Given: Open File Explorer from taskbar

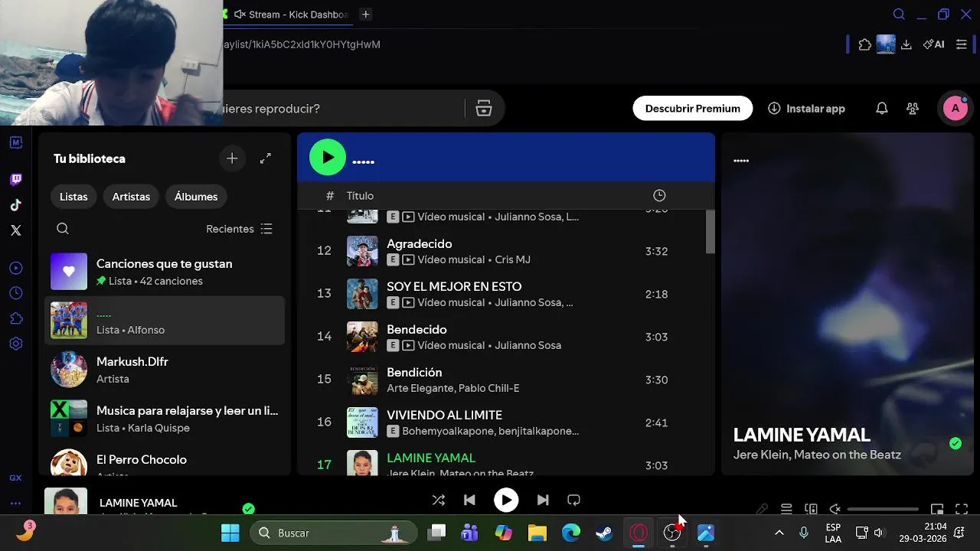Looking at the screenshot, I should coord(537,533).
